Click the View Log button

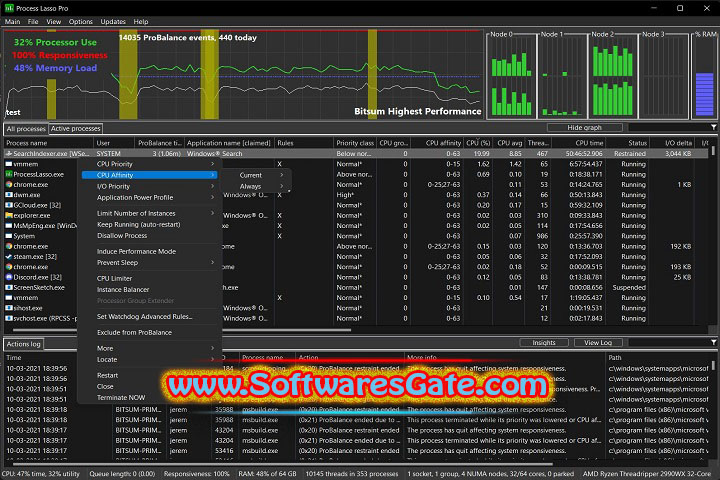[598, 343]
